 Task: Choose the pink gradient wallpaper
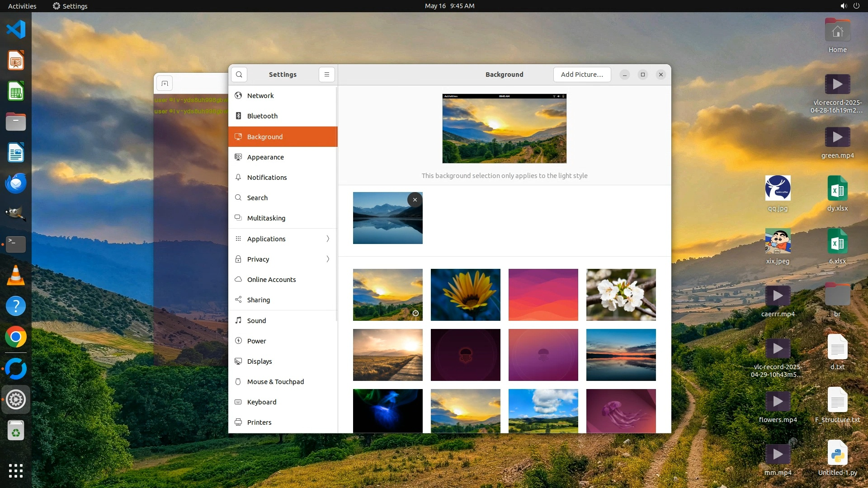click(543, 295)
